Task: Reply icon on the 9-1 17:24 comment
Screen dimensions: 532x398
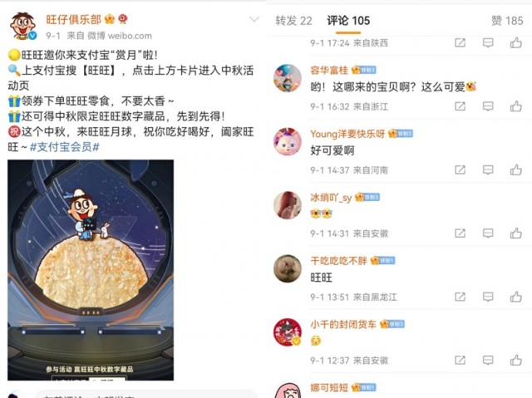Action: tap(488, 42)
